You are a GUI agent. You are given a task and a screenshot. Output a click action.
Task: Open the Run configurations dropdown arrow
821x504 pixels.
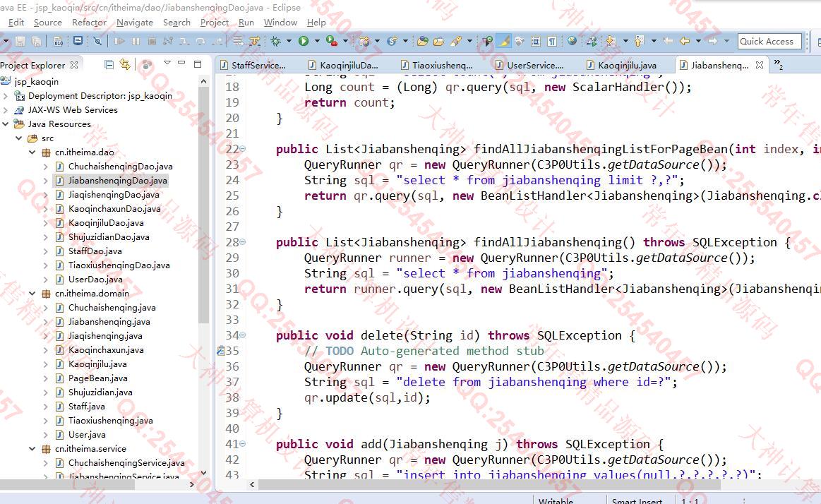click(x=317, y=41)
